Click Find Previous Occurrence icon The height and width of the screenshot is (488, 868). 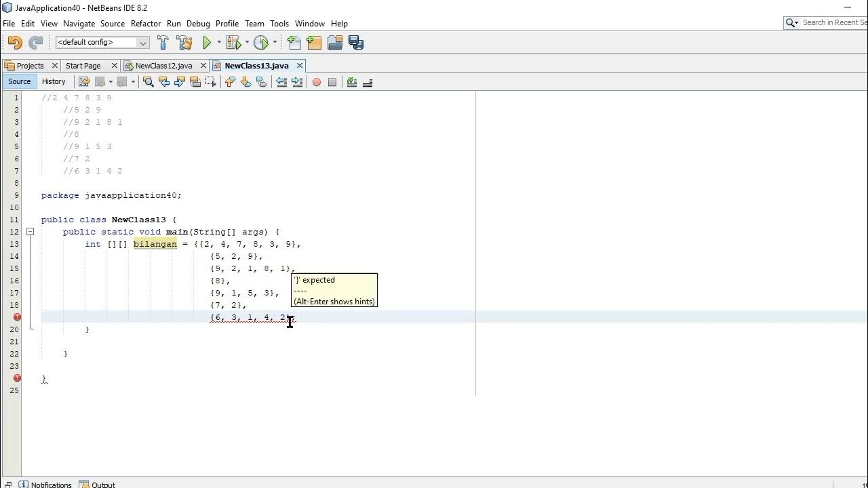tap(164, 82)
